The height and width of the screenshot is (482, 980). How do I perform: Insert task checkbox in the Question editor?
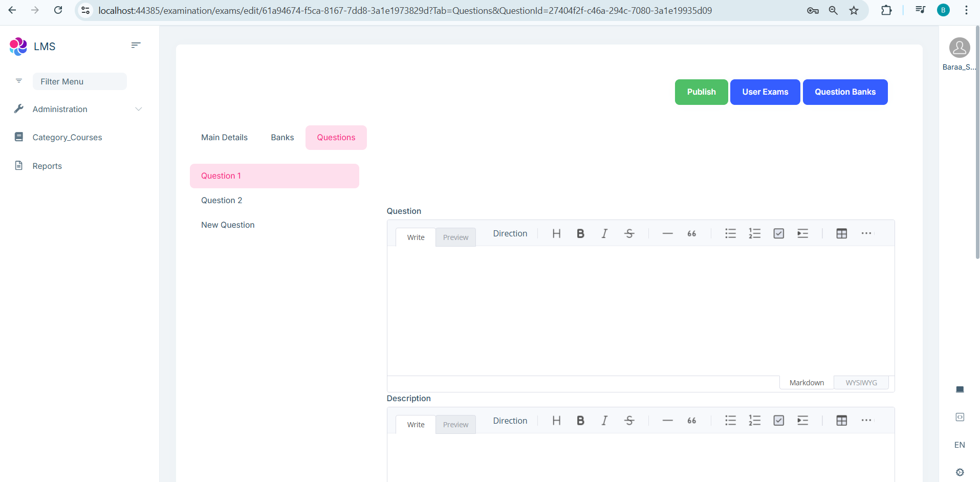click(778, 234)
